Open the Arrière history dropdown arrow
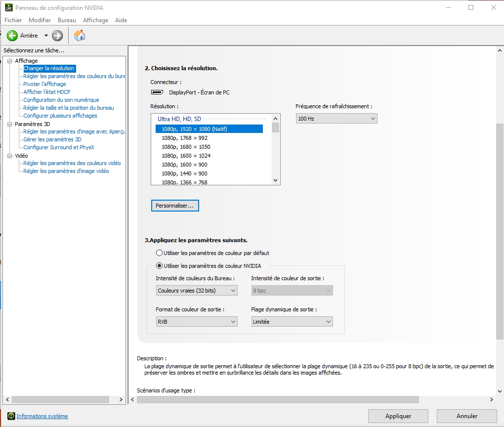 [x=46, y=36]
